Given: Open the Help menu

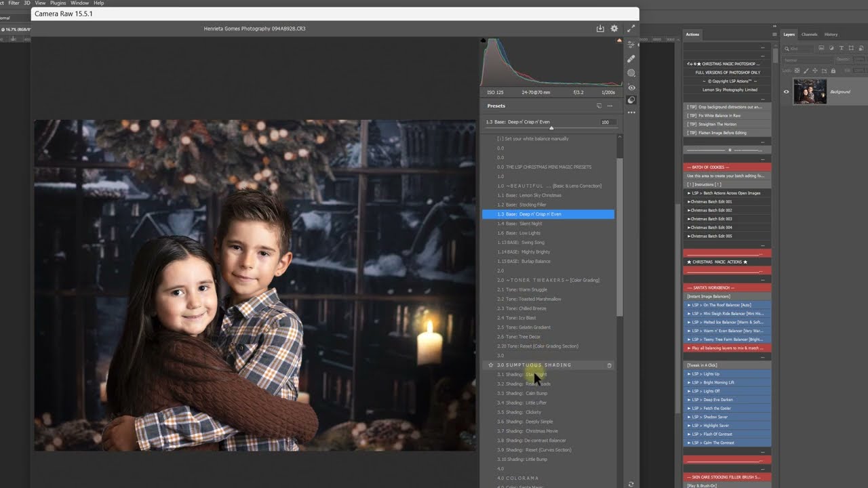Looking at the screenshot, I should pyautogui.click(x=98, y=3).
